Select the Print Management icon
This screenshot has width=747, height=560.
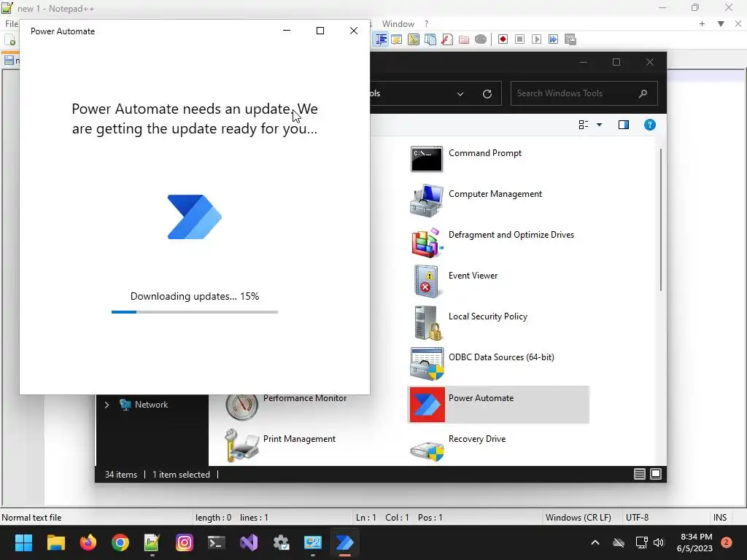(x=242, y=446)
